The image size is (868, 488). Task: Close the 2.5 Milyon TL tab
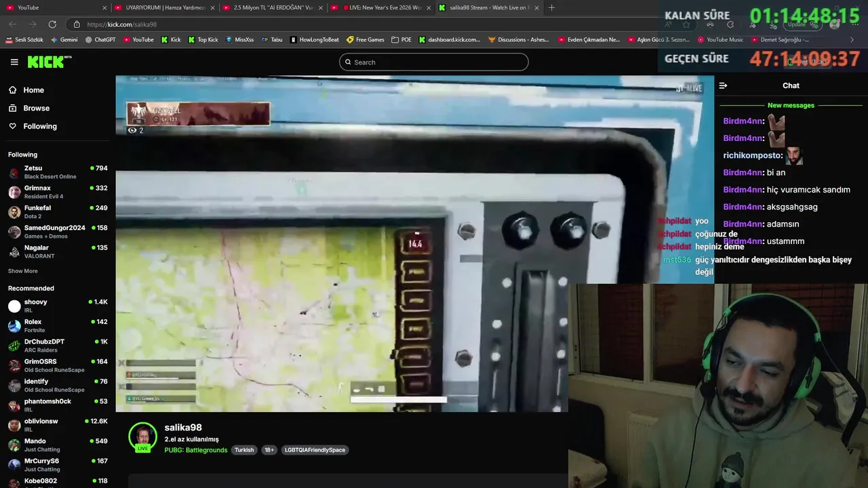(320, 8)
